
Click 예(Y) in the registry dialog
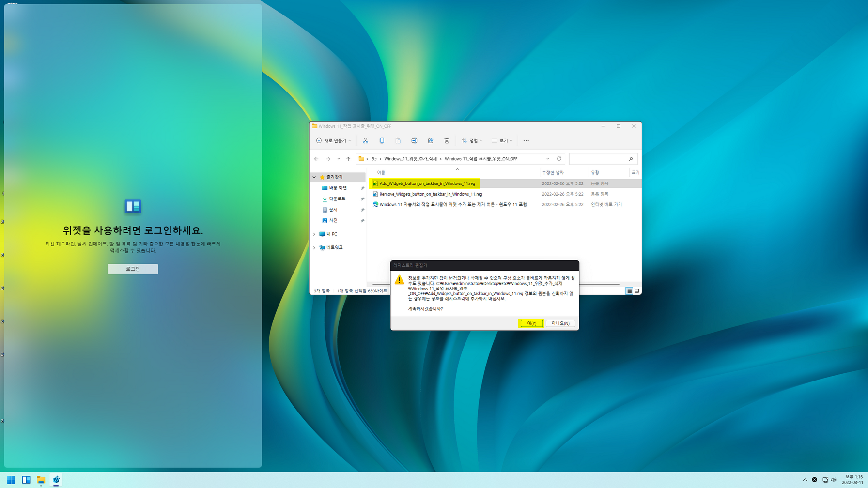pos(531,323)
